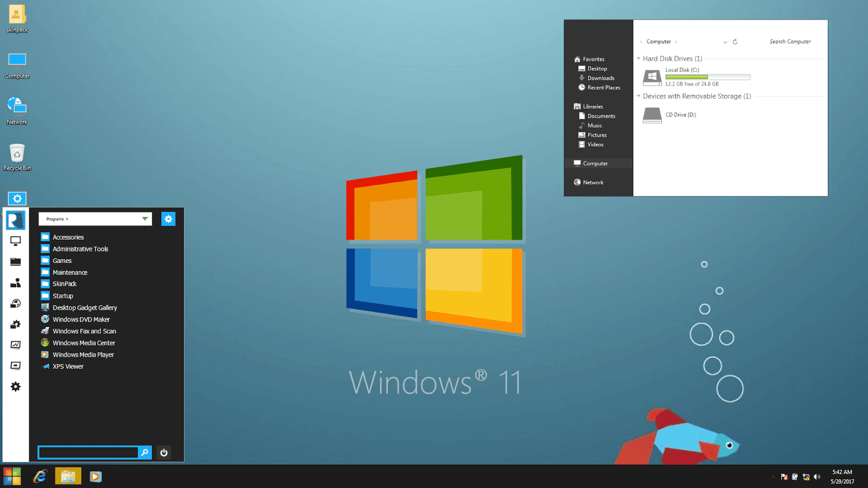
Task: Click the performance graph icon in the start sidebar
Action: (16, 345)
